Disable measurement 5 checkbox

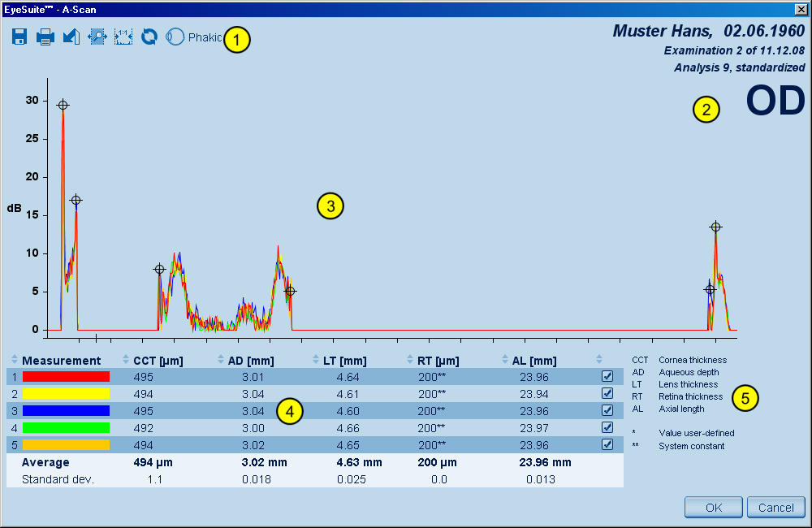pyautogui.click(x=607, y=444)
